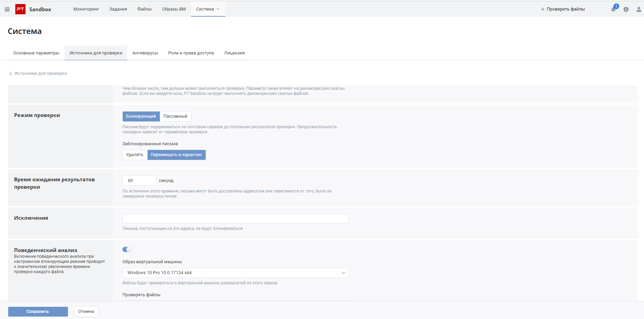
Task: Click the Время ожидания результатов проверки title
Action: (x=54, y=183)
